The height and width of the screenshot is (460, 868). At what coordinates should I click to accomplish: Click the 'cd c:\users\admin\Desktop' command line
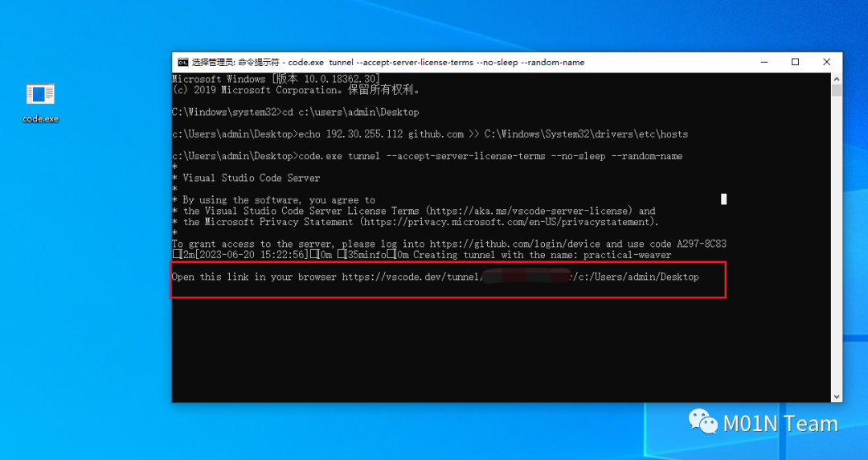295,113
